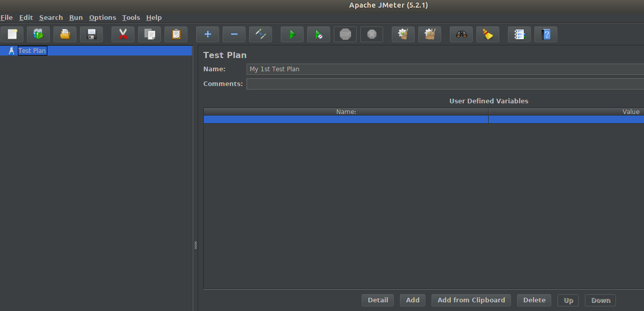Click the Paste clipboard icon

[x=176, y=35]
